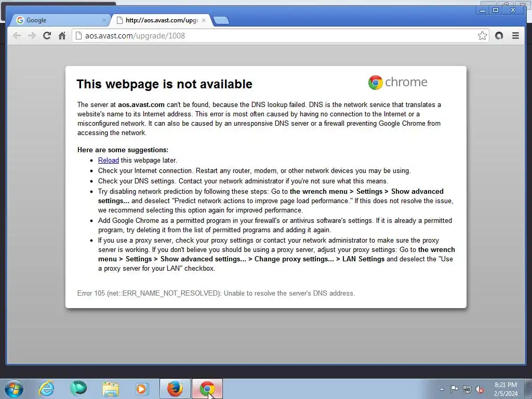Open a new tab with the new tab button

click(221, 21)
